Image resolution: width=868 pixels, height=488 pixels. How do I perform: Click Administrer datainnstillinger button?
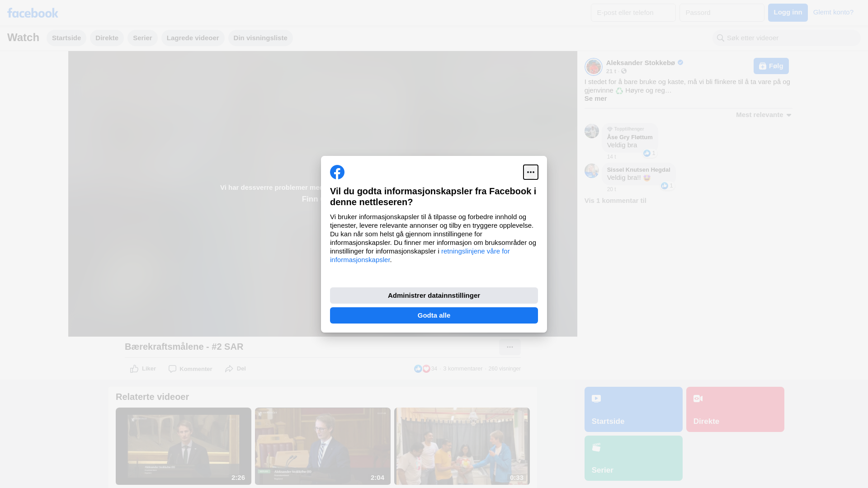(x=434, y=296)
